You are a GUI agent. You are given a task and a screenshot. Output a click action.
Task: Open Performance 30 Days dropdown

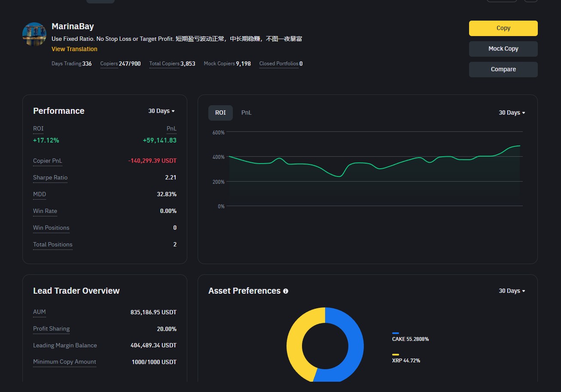pyautogui.click(x=162, y=111)
